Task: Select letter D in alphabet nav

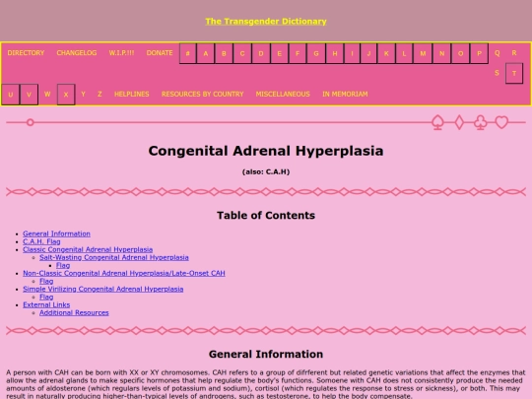Action: (261, 53)
